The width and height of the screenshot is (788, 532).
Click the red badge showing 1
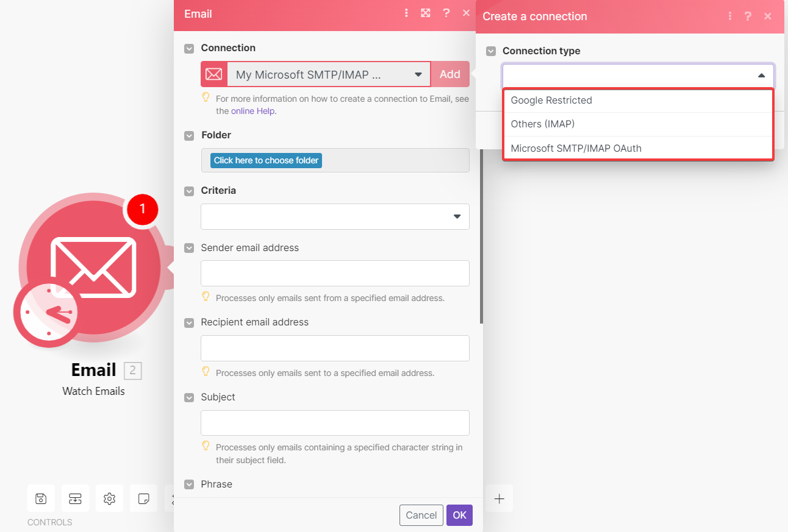point(142,209)
